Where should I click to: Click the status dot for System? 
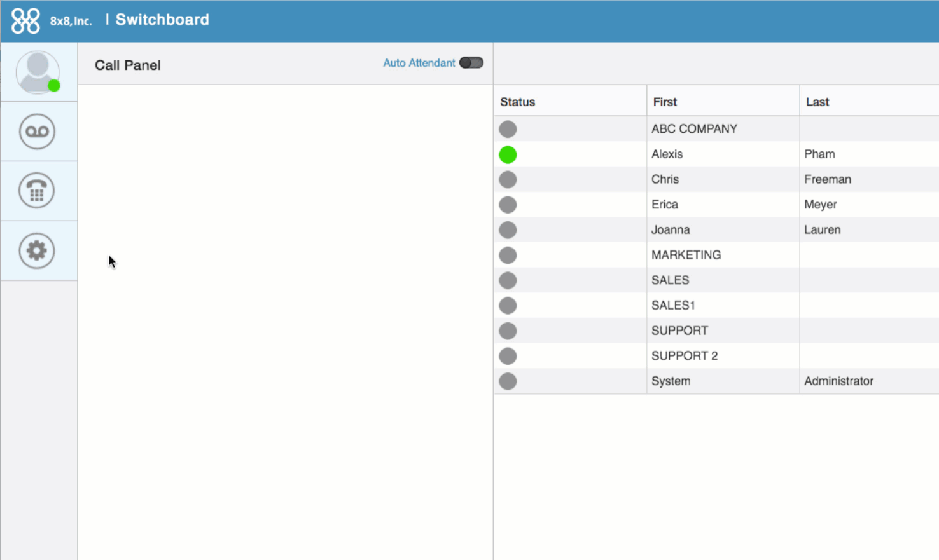(508, 381)
